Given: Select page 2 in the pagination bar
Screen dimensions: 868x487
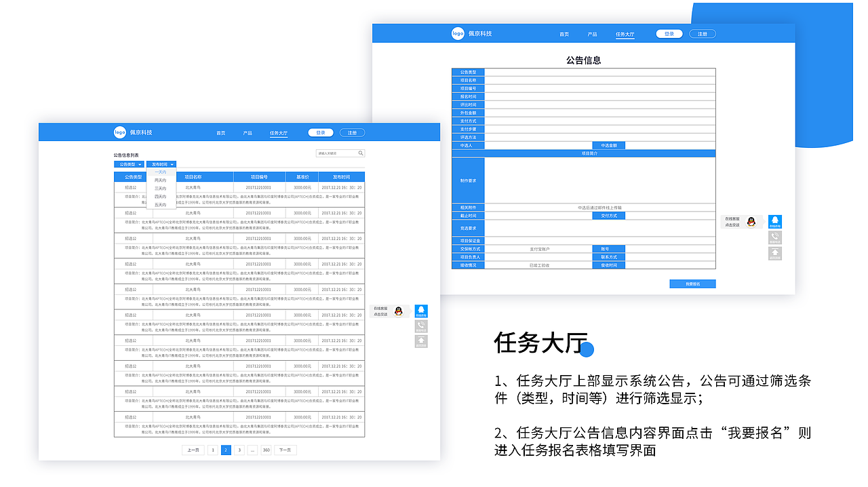Looking at the screenshot, I should pyautogui.click(x=225, y=450).
